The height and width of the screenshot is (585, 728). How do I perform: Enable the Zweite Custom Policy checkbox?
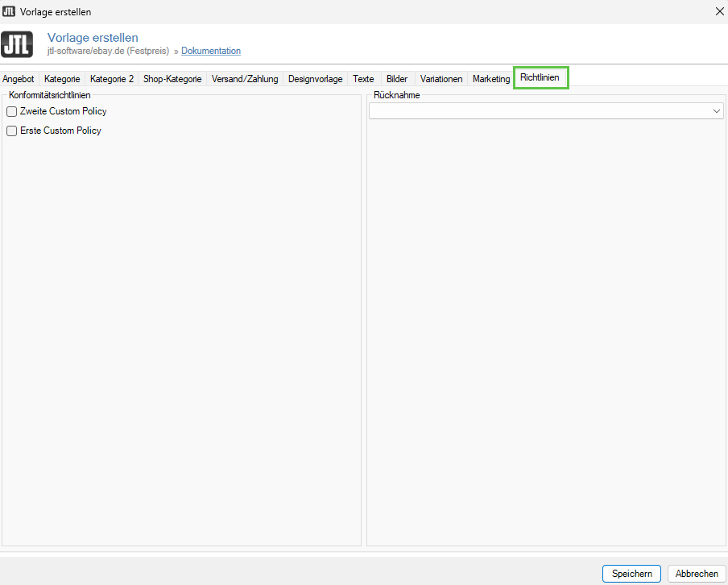tap(12, 112)
